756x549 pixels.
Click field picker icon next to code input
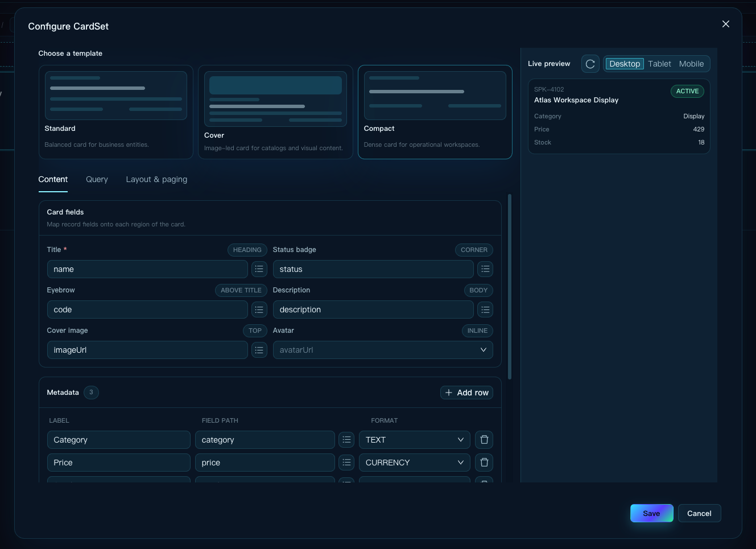[259, 309]
